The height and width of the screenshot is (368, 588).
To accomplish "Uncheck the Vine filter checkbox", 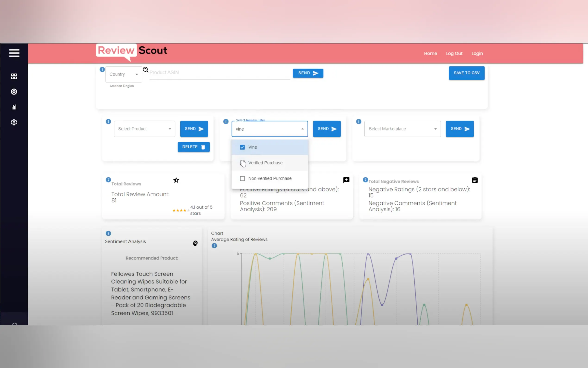I will [x=242, y=147].
